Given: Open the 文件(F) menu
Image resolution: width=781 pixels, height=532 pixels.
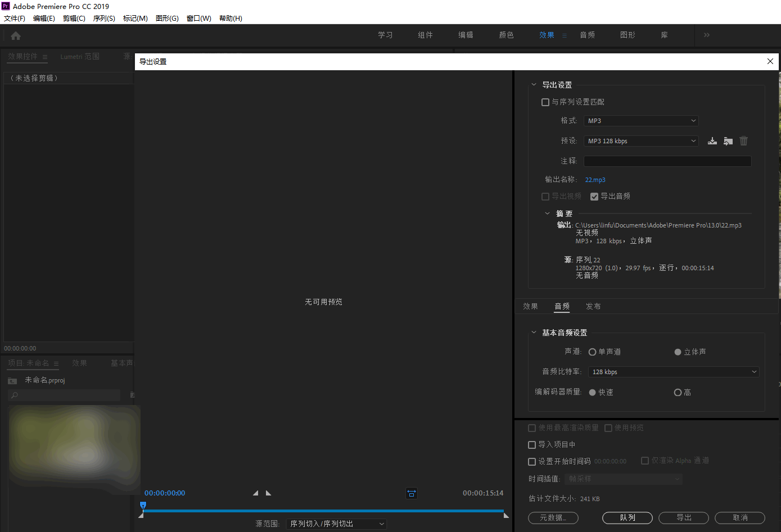Looking at the screenshot, I should click(15, 19).
